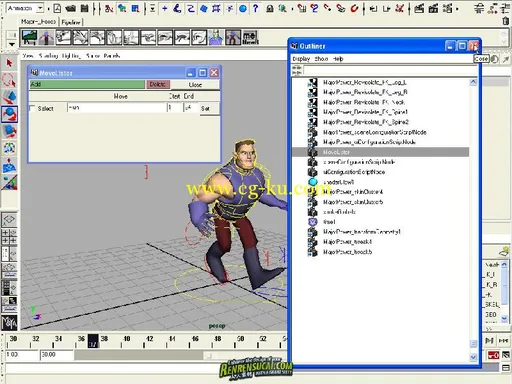Open the viewport View menu
This screenshot has height=384, width=512.
click(28, 56)
